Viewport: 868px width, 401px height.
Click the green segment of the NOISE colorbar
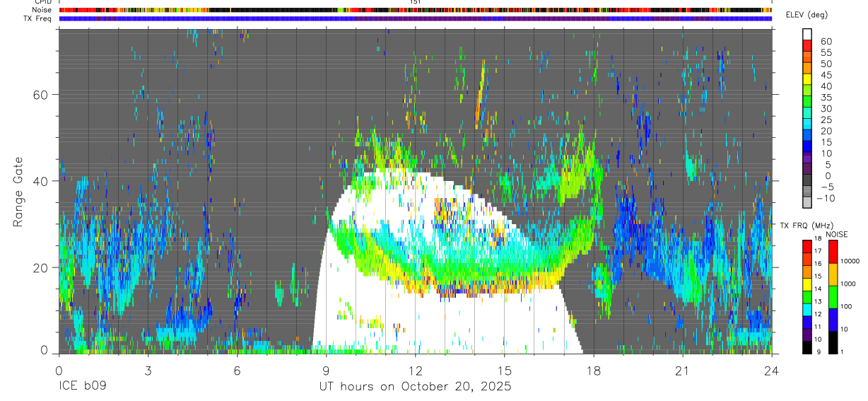coord(833,296)
